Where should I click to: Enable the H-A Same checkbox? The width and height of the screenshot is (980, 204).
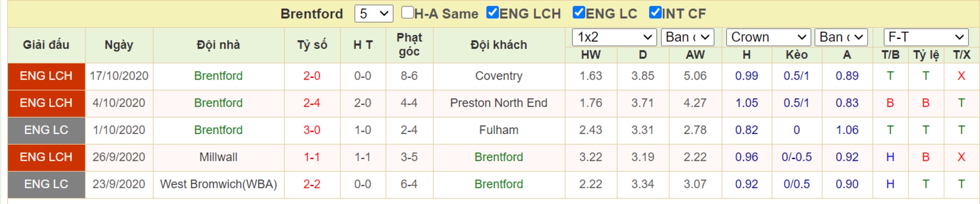click(x=407, y=13)
